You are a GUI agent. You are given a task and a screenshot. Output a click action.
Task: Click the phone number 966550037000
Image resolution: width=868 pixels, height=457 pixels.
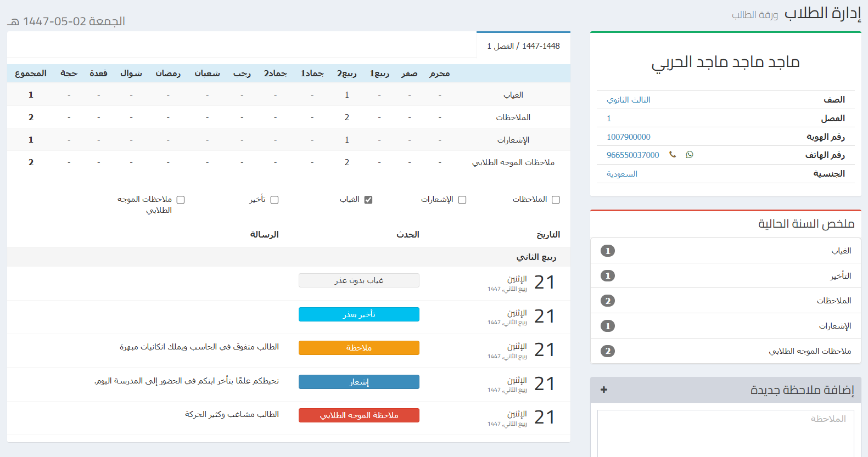click(x=633, y=155)
